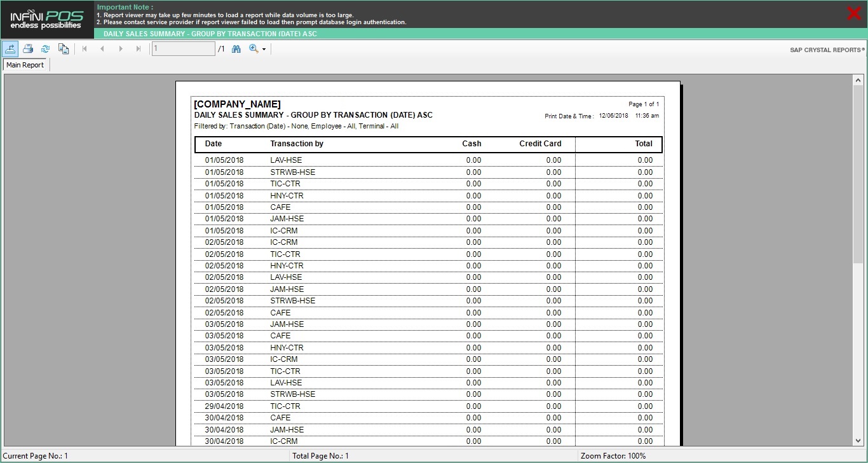Select TIC-CTR in the 03/05/2018 row
Image resolution: width=868 pixels, height=463 pixels.
pyautogui.click(x=285, y=371)
